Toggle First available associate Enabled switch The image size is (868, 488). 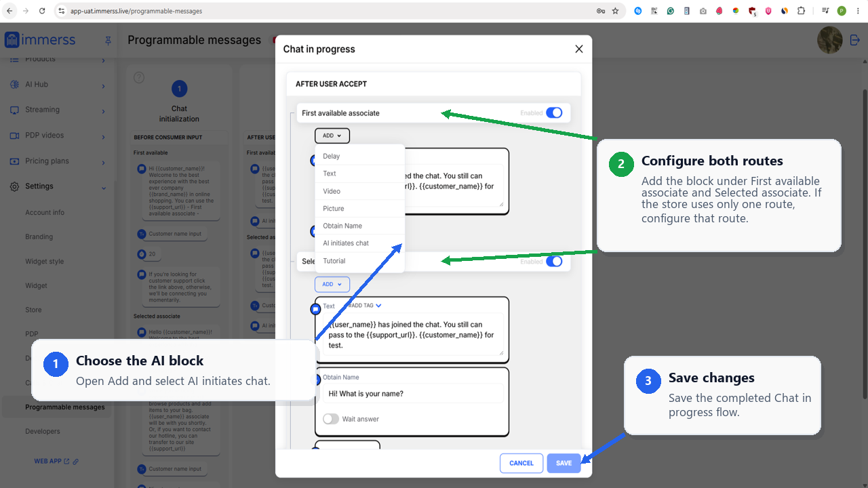point(554,113)
